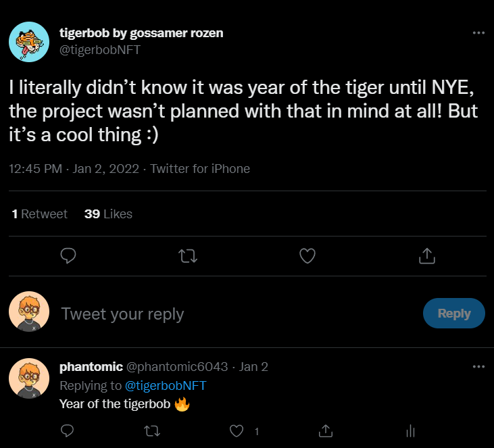Reply to the main tigerbob tweet
The image size is (494, 448).
click(68, 255)
